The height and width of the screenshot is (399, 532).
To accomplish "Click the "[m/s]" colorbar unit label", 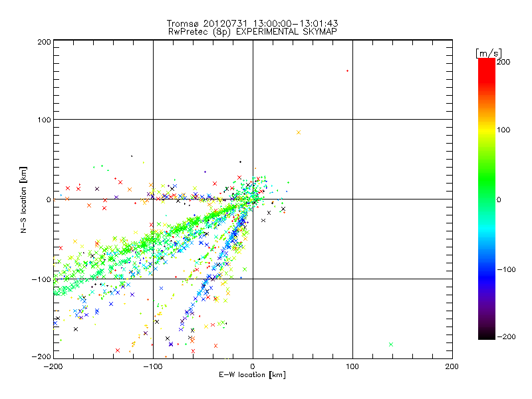I will coord(489,53).
